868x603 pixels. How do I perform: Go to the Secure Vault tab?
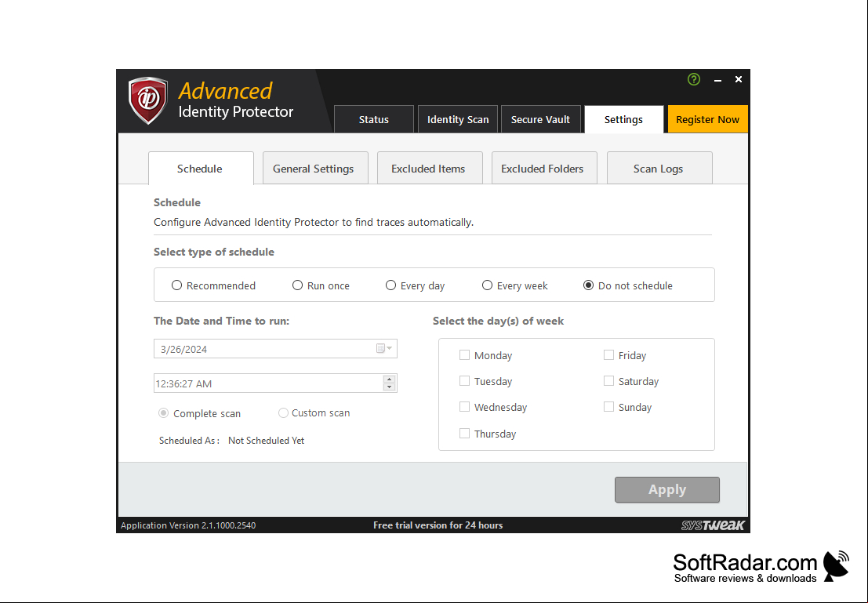[x=541, y=119]
